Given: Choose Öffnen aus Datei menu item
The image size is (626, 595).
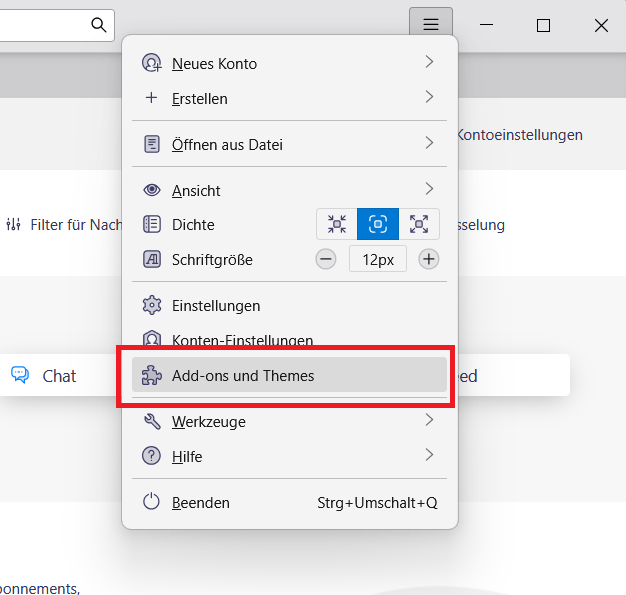Looking at the screenshot, I should tap(227, 144).
